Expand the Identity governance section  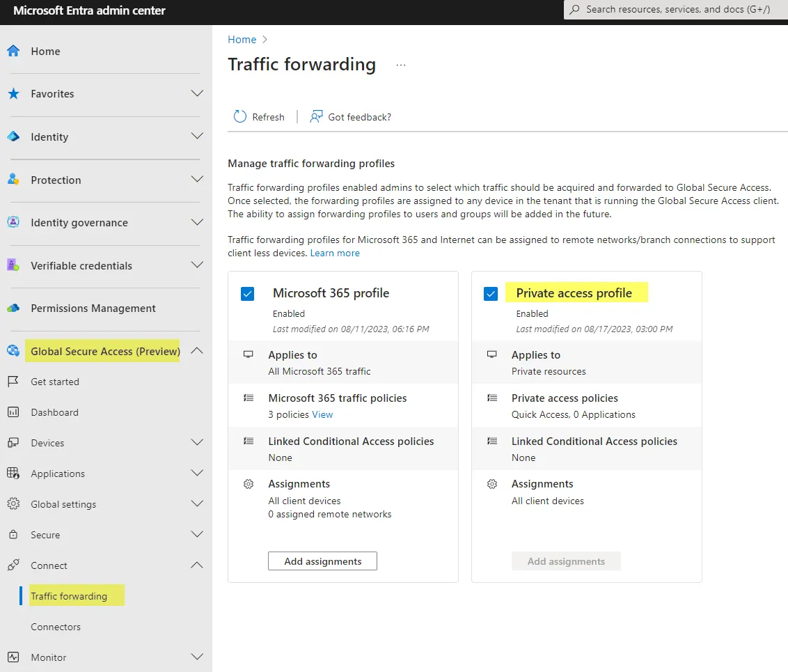pyautogui.click(x=197, y=222)
